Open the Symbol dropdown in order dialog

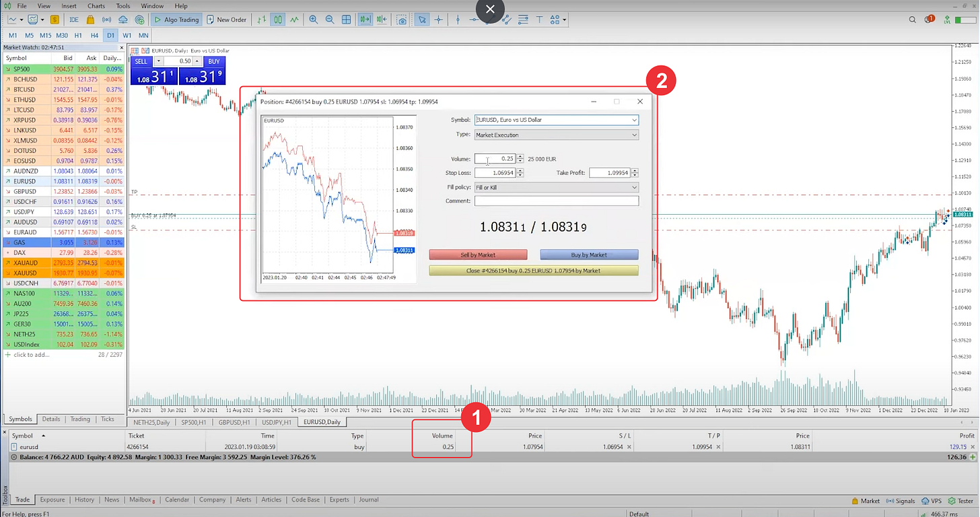(x=634, y=120)
